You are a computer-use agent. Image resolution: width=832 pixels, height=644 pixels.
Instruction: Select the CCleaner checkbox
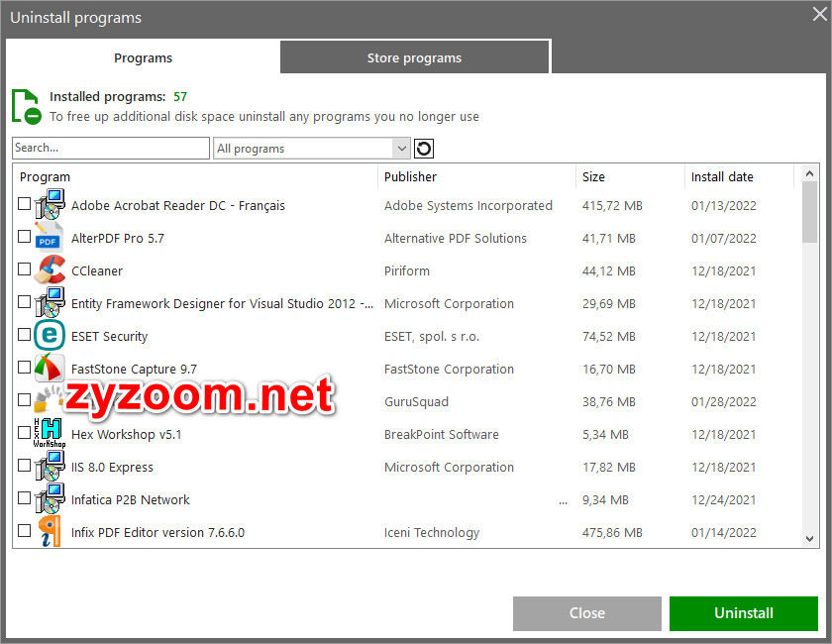[x=25, y=269]
